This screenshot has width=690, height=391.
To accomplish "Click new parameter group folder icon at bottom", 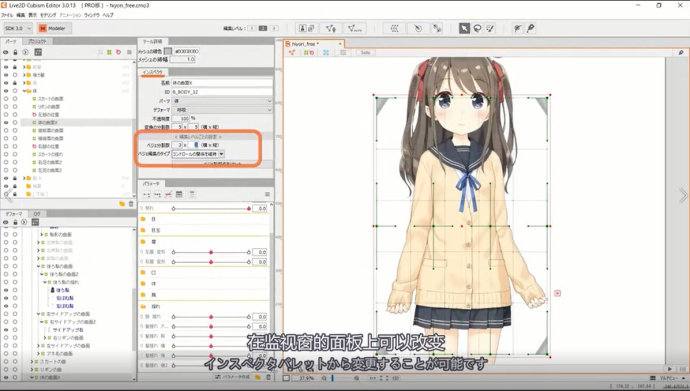I will (x=258, y=377).
